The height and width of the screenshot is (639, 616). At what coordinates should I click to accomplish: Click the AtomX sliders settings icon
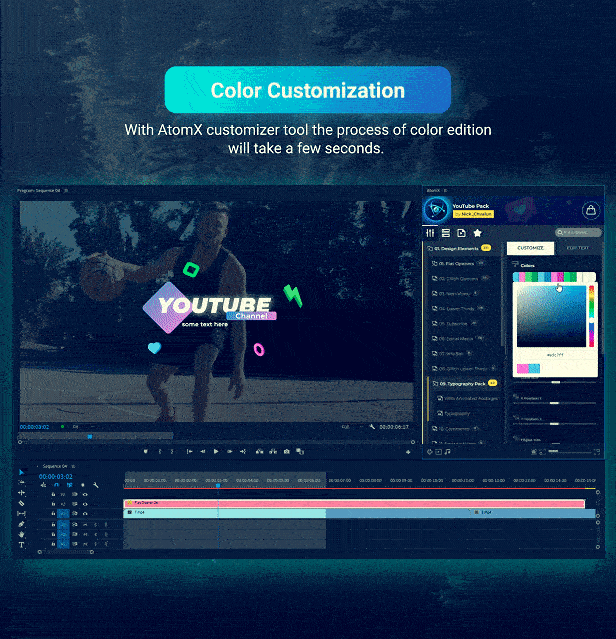click(x=431, y=233)
